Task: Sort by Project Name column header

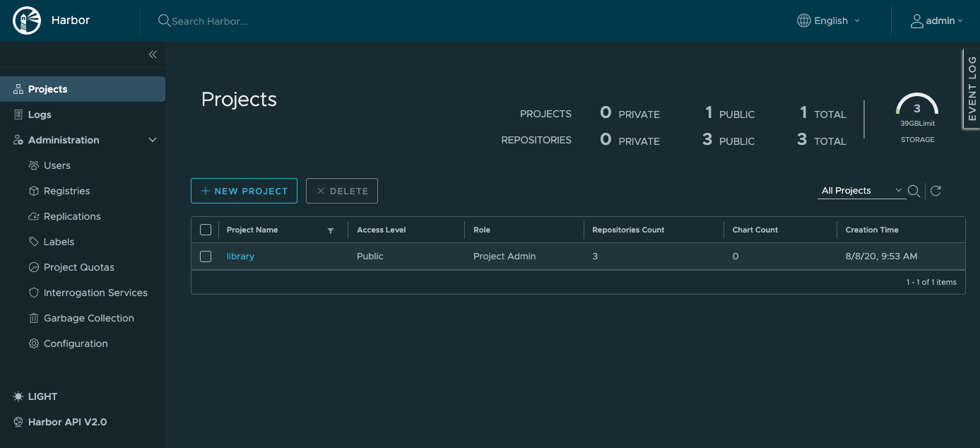Action: click(252, 230)
